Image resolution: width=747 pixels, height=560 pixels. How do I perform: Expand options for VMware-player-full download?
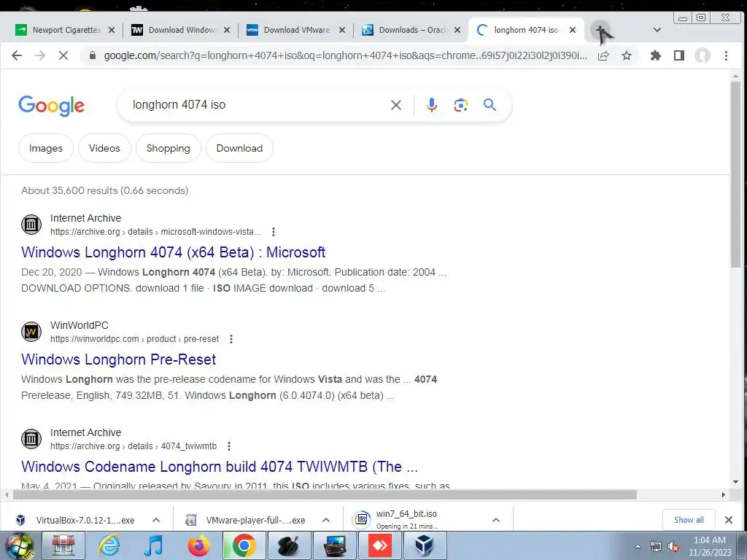click(x=326, y=520)
